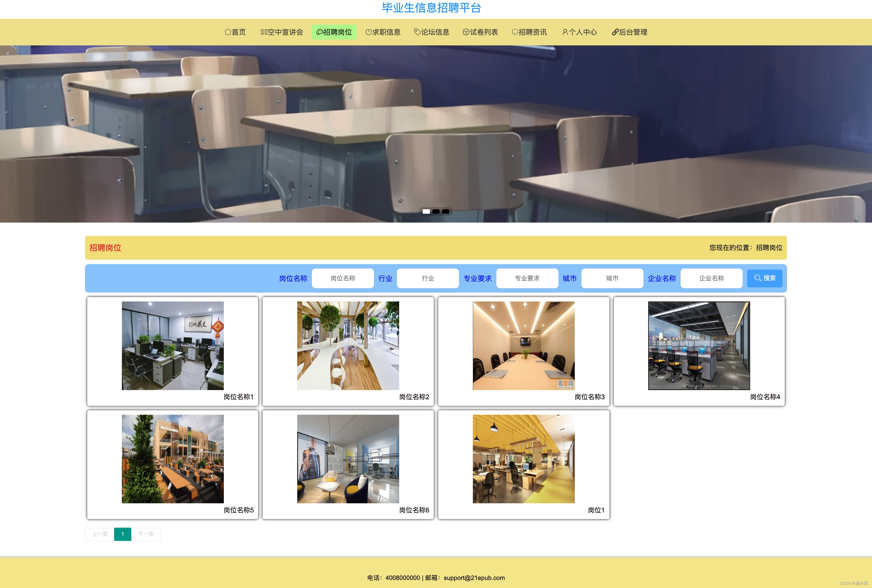This screenshot has width=872, height=588.
Task: Focus the 企业名称 search input
Action: [711, 278]
